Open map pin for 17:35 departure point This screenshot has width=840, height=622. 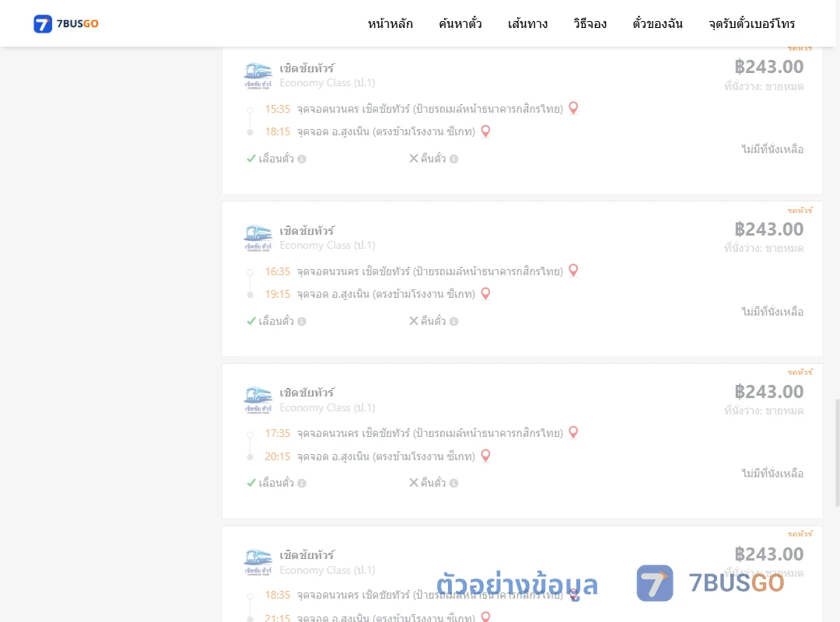click(573, 432)
